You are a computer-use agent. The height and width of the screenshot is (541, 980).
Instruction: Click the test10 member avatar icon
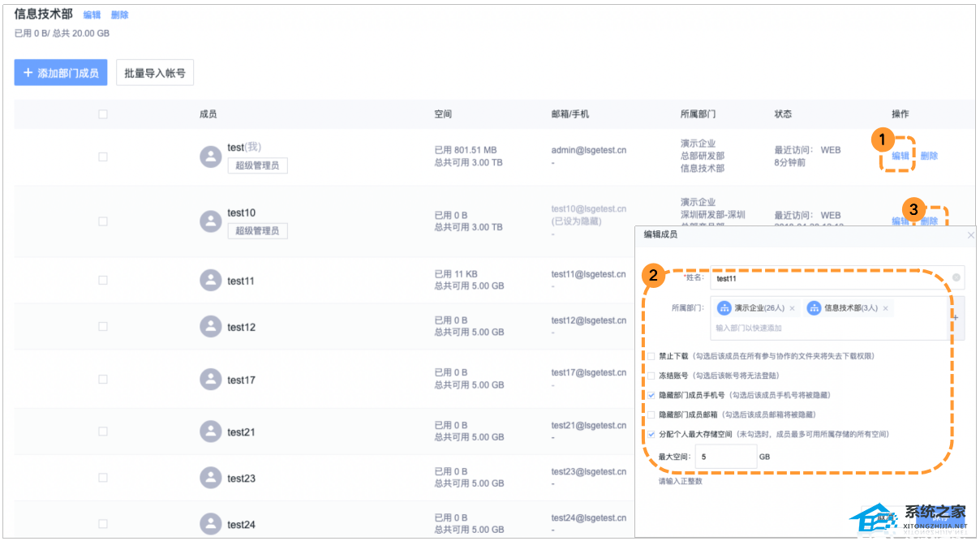pos(211,221)
